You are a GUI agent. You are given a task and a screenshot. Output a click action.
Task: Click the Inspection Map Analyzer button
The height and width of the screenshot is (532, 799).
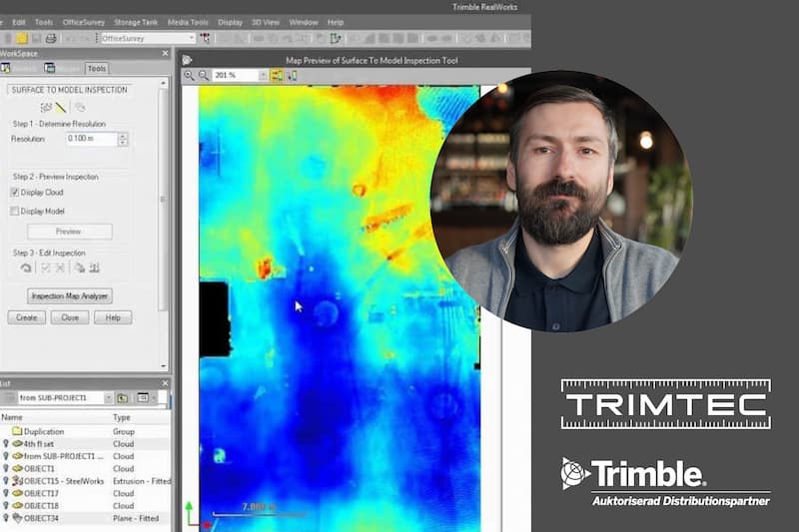click(70, 296)
